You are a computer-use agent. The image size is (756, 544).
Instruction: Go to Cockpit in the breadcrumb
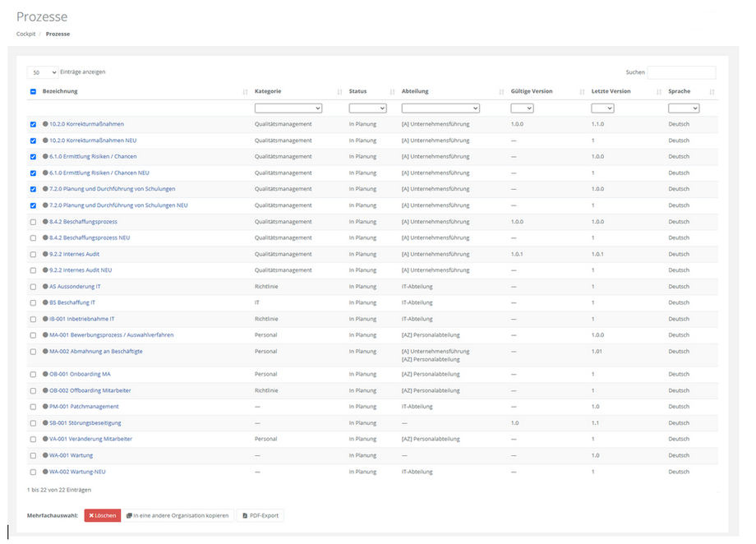[25, 34]
